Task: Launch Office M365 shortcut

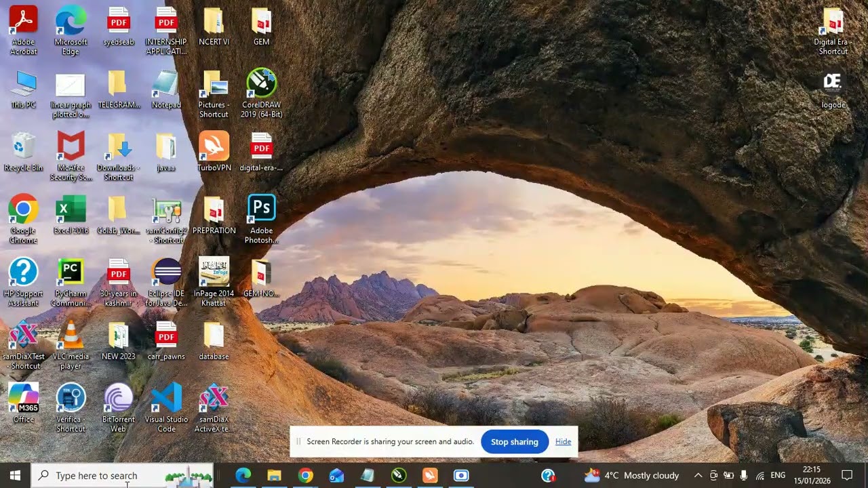Action: pos(23,405)
